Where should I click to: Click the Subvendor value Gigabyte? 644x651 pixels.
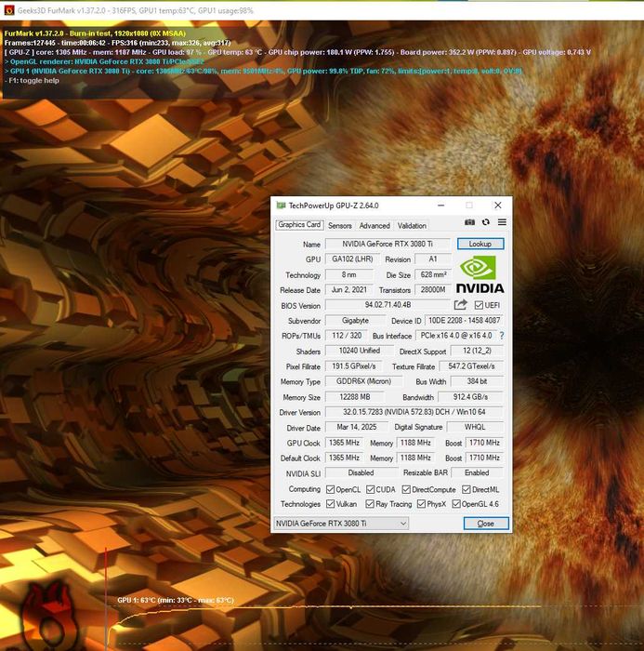355,321
